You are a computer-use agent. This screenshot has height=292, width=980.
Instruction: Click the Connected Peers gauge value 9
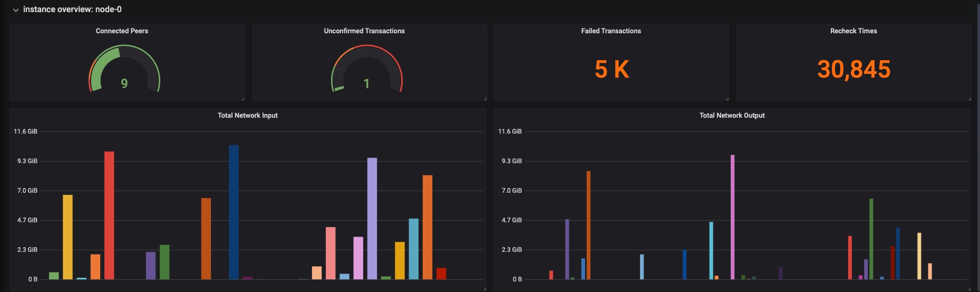point(124,83)
